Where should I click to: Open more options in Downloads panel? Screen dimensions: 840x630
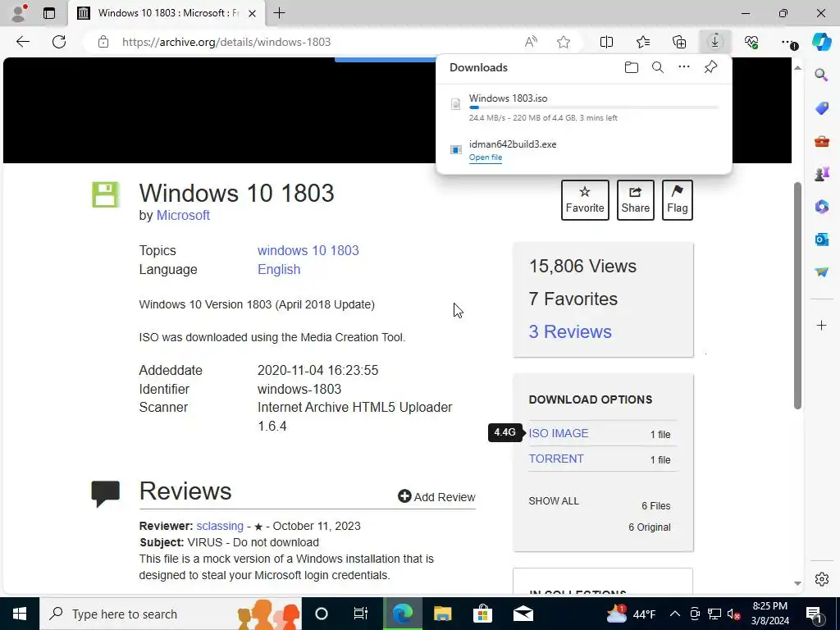click(683, 67)
